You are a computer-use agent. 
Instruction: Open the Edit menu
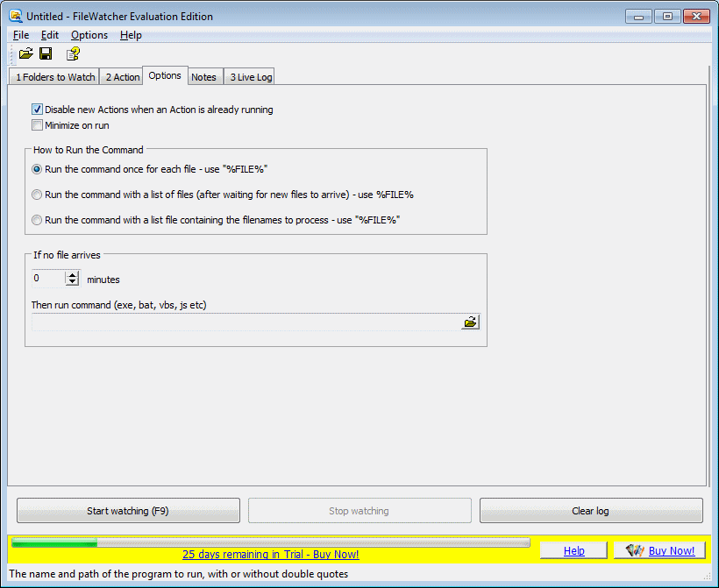point(49,35)
